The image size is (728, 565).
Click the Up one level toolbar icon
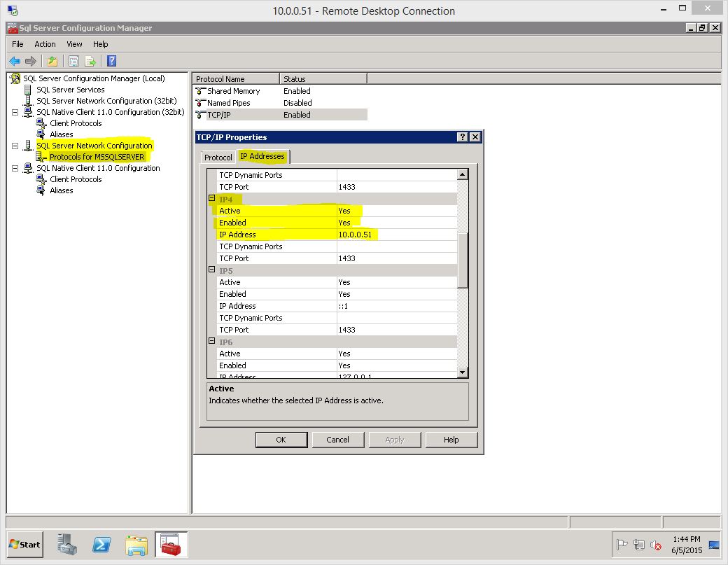pyautogui.click(x=52, y=61)
